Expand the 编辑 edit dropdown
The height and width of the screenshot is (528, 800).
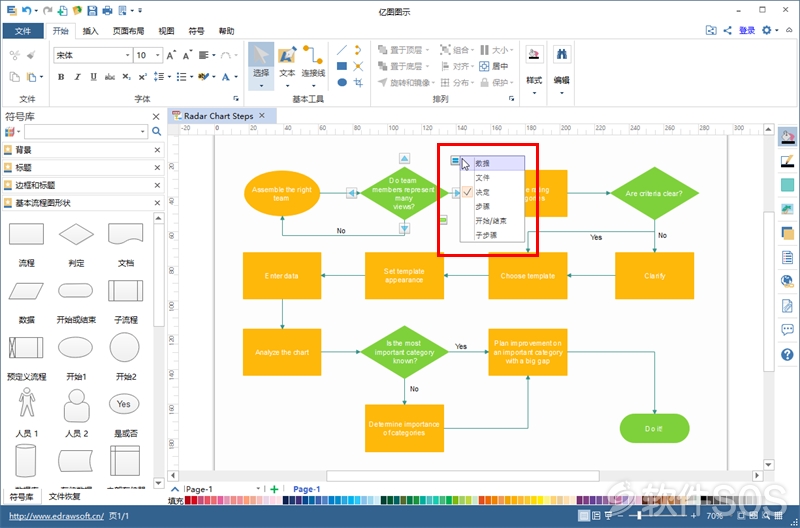(x=561, y=93)
